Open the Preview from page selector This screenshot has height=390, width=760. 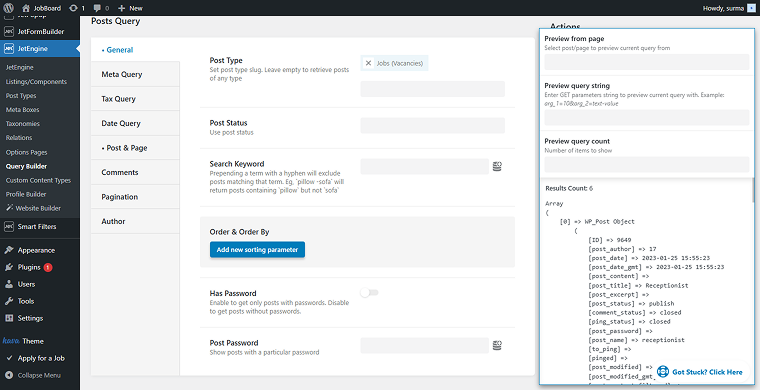(647, 62)
